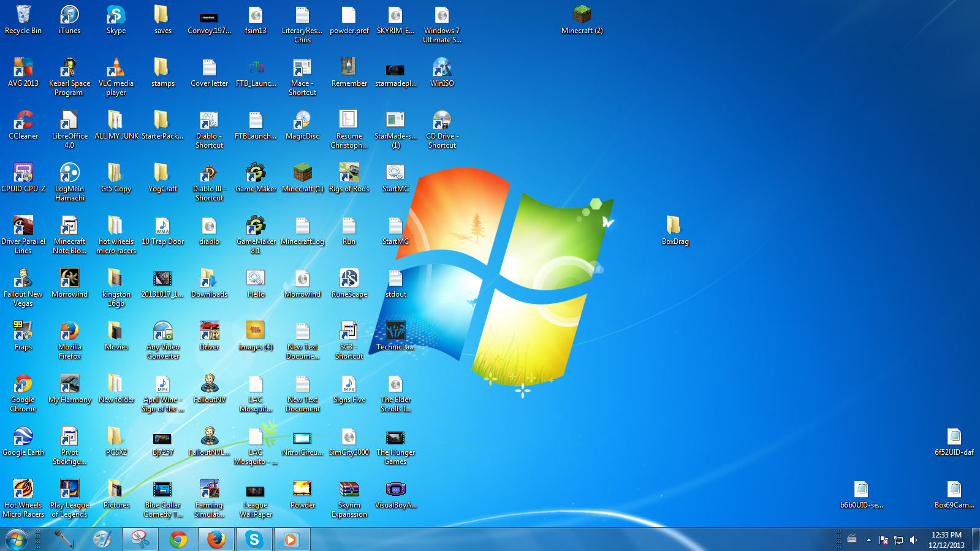This screenshot has width=980, height=551.
Task: Click the Action Center flag icon
Action: [883, 540]
